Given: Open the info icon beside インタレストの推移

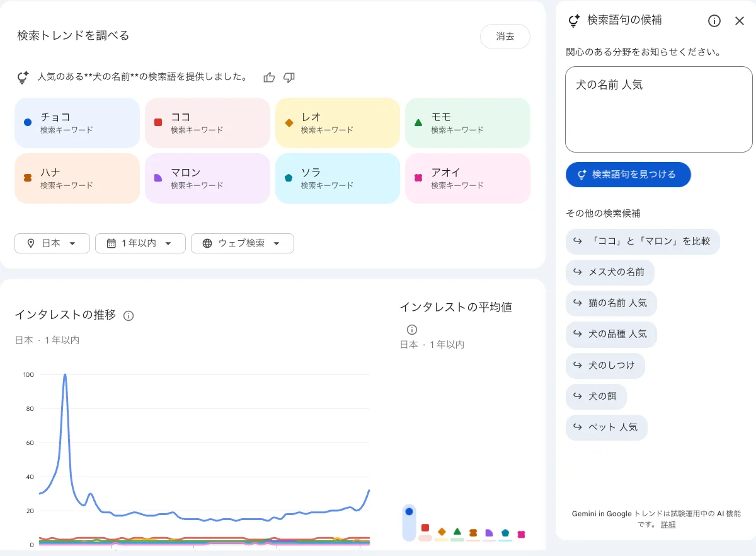Looking at the screenshot, I should point(129,315).
